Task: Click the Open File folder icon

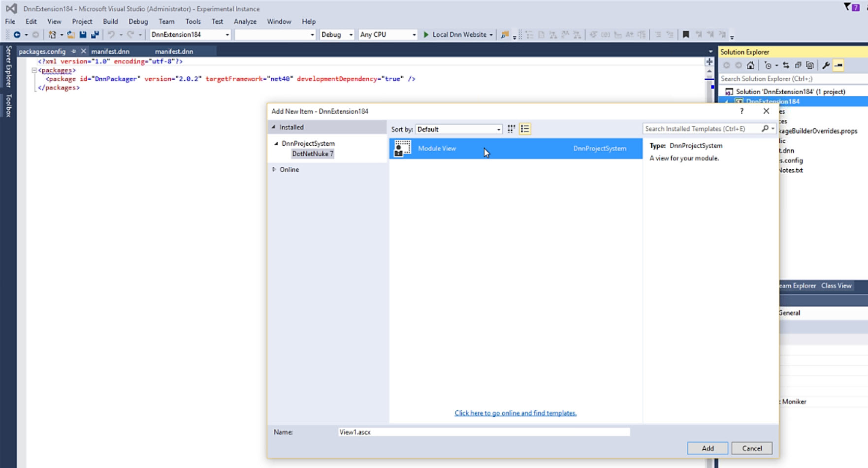Action: pos(71,34)
